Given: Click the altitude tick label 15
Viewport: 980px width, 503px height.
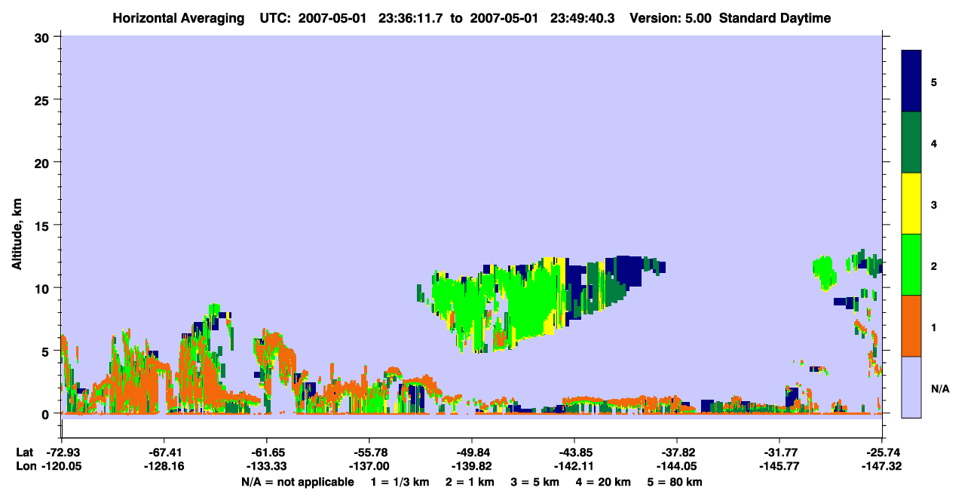Looking at the screenshot, I should pyautogui.click(x=44, y=225).
